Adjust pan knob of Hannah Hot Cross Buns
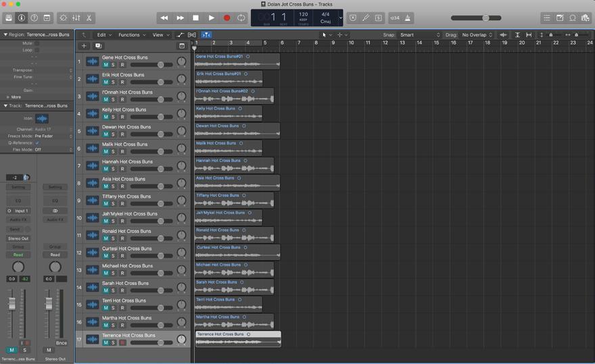 pos(182,165)
